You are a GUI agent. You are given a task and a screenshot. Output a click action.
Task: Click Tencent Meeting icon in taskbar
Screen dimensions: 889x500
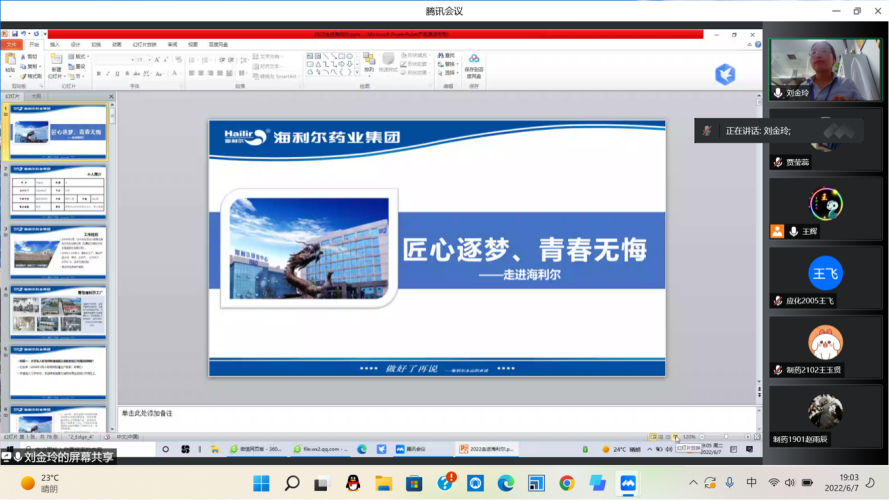coord(628,484)
